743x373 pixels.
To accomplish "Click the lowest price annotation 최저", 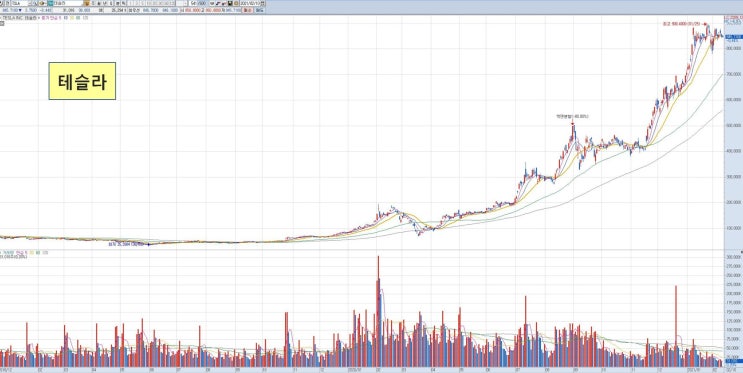I will click(x=126, y=244).
